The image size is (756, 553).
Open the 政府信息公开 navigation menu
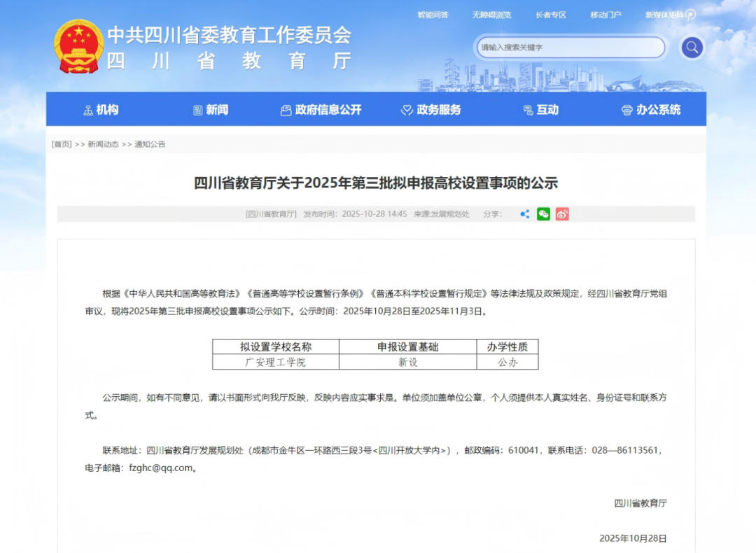click(x=321, y=110)
